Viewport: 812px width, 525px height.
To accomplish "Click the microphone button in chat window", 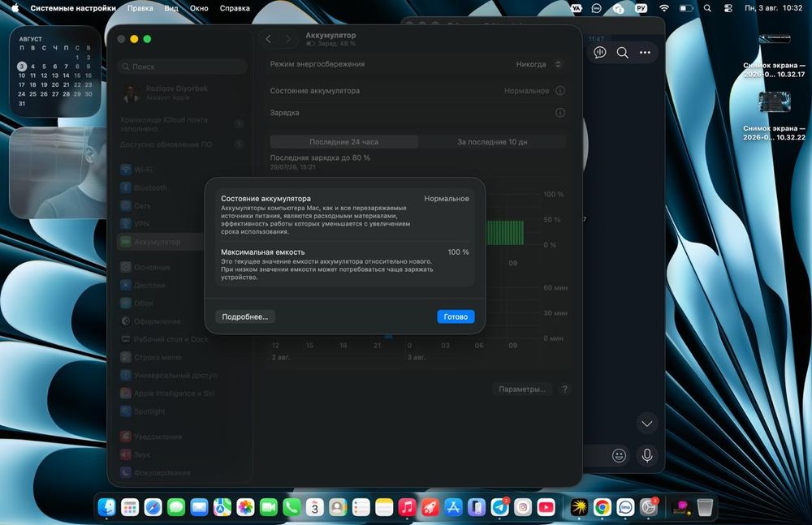I will [647, 455].
